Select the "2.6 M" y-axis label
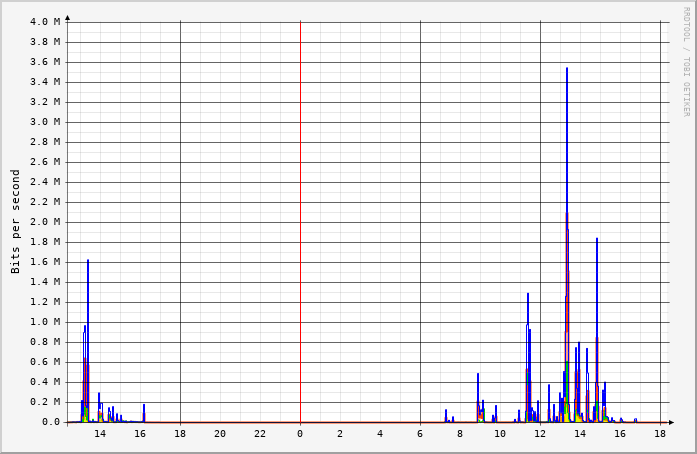 click(x=45, y=162)
